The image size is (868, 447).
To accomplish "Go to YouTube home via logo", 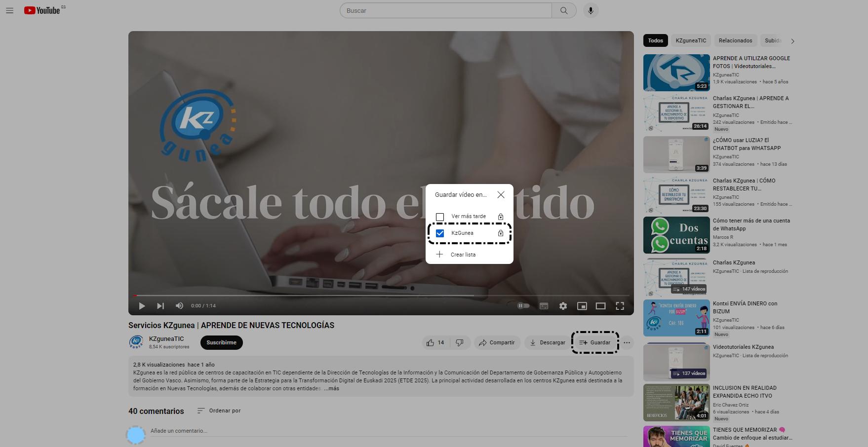I will click(x=42, y=10).
